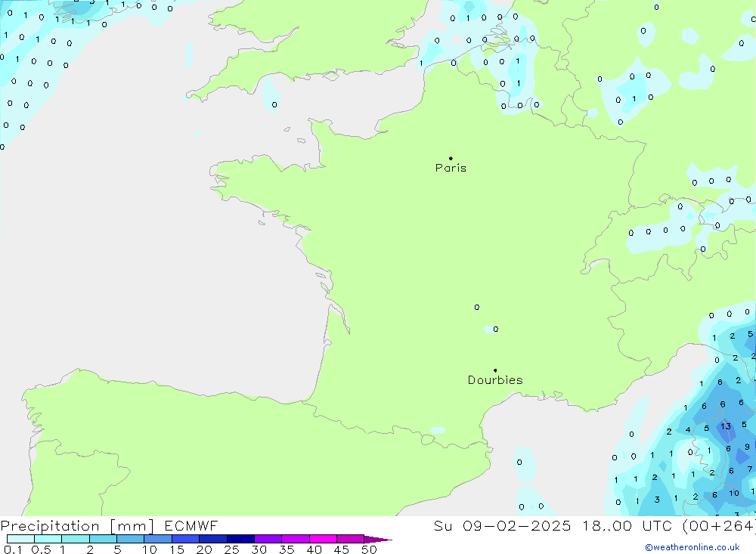Pick the 25–30 mm navy legend swatch

[240, 539]
